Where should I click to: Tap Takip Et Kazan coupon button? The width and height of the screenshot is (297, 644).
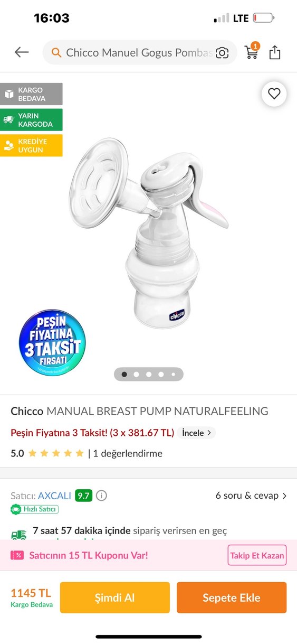coord(257,555)
